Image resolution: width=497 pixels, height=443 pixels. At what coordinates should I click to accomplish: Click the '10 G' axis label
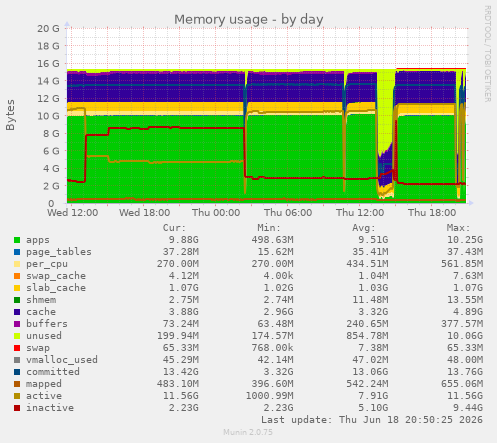click(48, 116)
